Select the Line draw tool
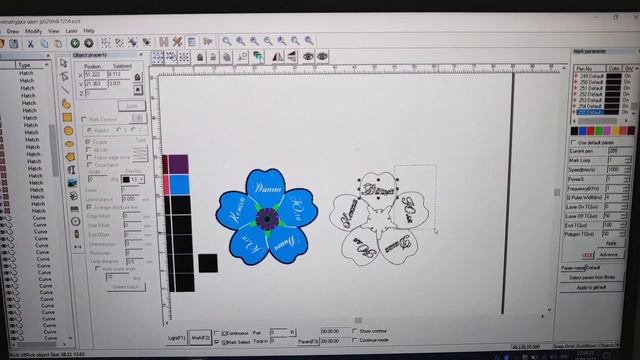The image size is (640, 360). coord(65,90)
